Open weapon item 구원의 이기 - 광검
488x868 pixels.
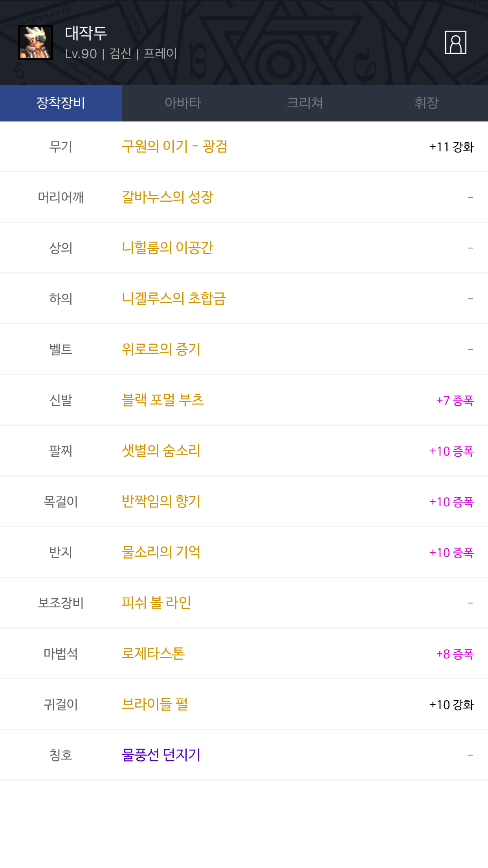174,147
